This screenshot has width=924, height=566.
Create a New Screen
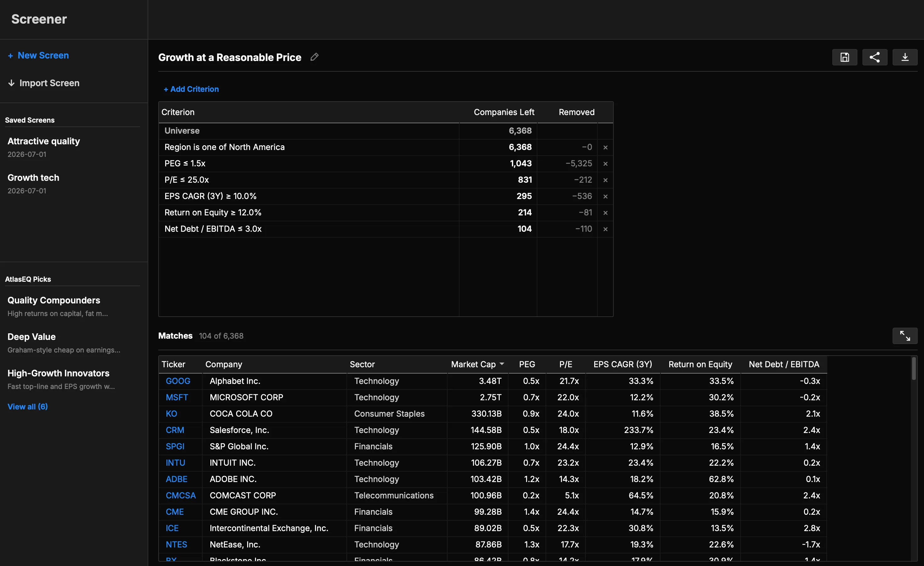(x=38, y=56)
